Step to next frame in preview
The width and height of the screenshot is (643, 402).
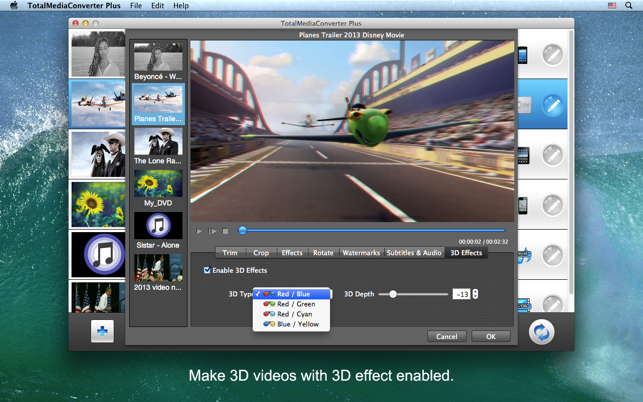point(212,231)
